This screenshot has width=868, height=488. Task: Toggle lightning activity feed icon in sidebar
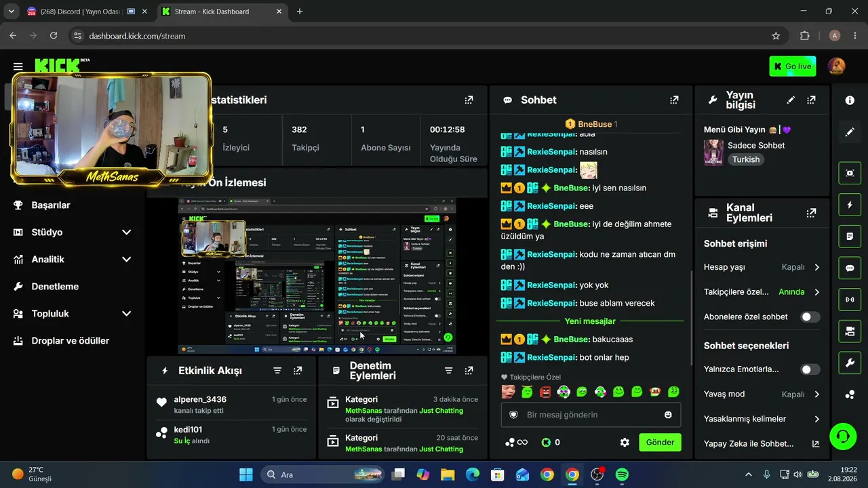pyautogui.click(x=850, y=205)
